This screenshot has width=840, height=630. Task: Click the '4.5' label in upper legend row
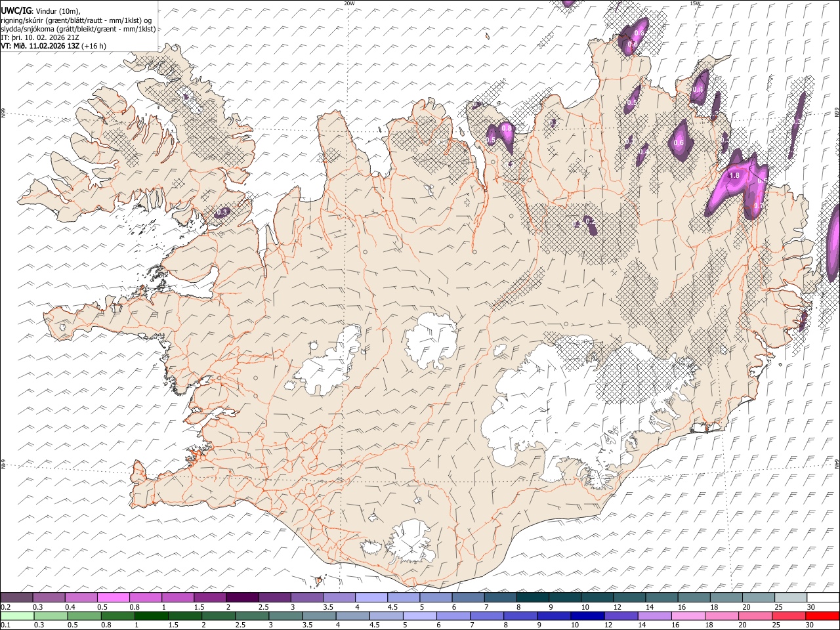[x=392, y=607]
